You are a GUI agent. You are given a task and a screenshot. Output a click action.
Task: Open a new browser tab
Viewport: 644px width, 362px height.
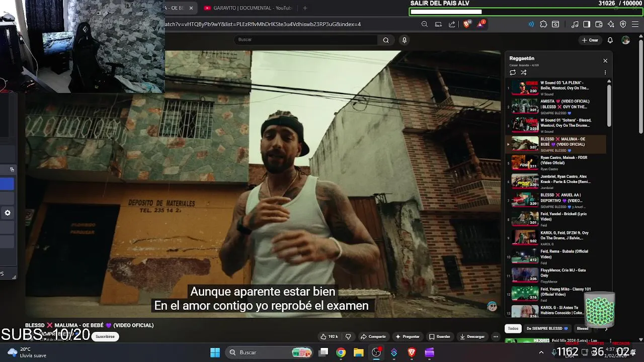tap(305, 8)
